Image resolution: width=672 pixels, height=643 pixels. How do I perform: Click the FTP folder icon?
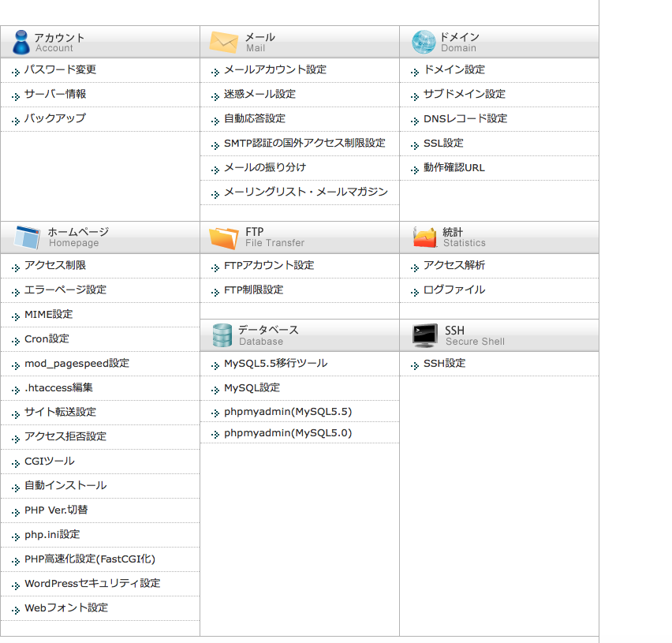tap(224, 237)
